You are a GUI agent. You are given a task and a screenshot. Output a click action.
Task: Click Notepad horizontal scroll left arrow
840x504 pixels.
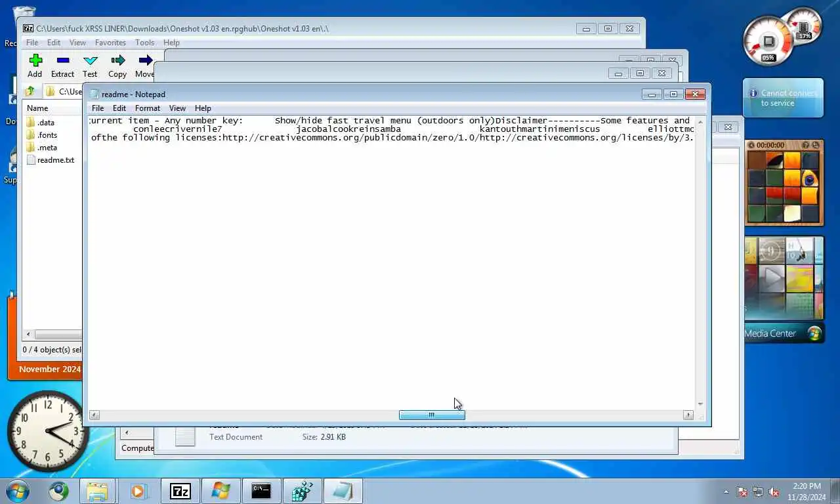tap(94, 415)
